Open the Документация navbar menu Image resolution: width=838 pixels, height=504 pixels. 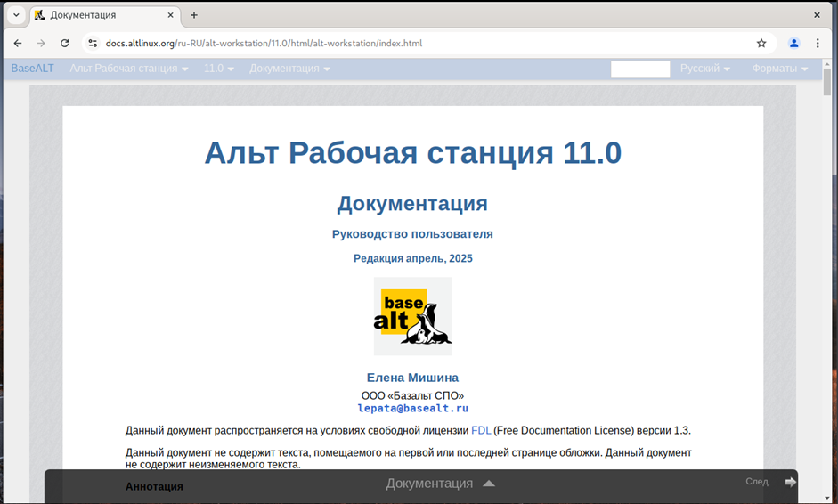pyautogui.click(x=289, y=69)
